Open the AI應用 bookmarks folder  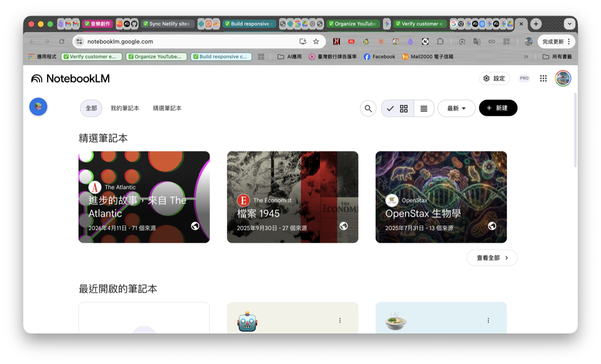coord(290,57)
